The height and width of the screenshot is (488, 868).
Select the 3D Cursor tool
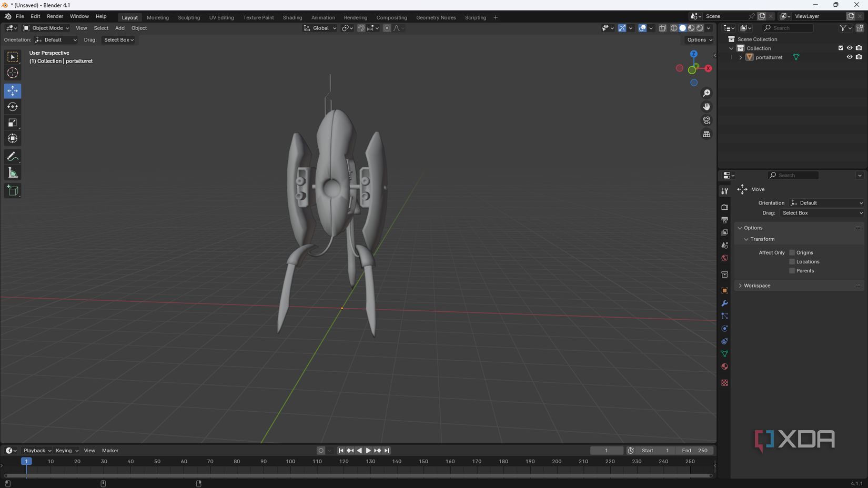pos(13,73)
